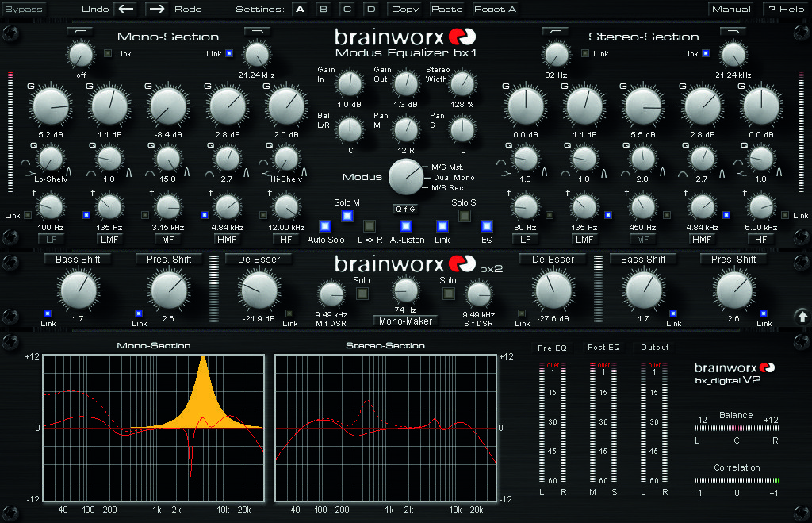Image resolution: width=812 pixels, height=523 pixels.
Task: Click the Paste settings button
Action: coord(447,9)
